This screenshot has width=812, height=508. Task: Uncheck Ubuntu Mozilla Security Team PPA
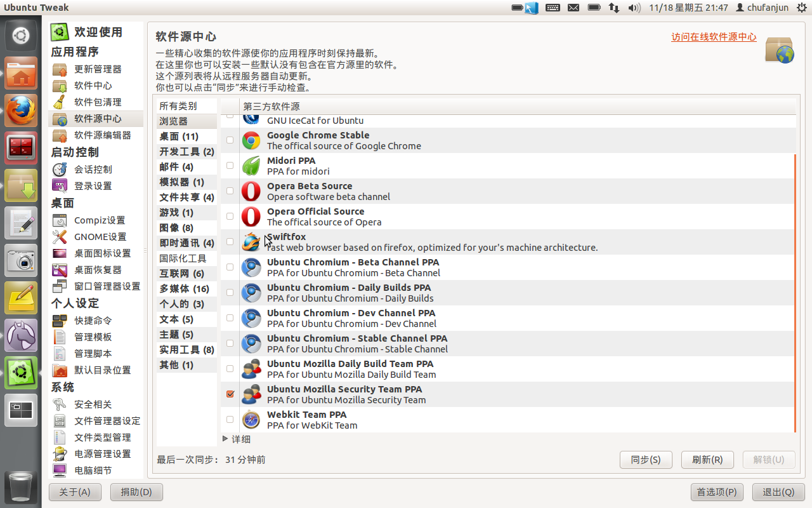(230, 394)
